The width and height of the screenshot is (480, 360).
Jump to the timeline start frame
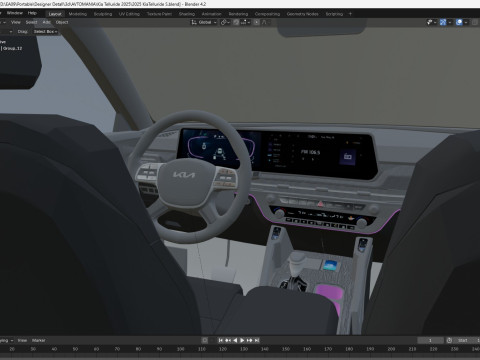(221, 340)
